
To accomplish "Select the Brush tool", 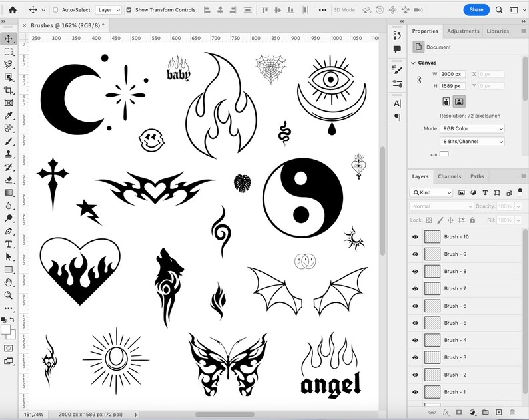I will [9, 141].
